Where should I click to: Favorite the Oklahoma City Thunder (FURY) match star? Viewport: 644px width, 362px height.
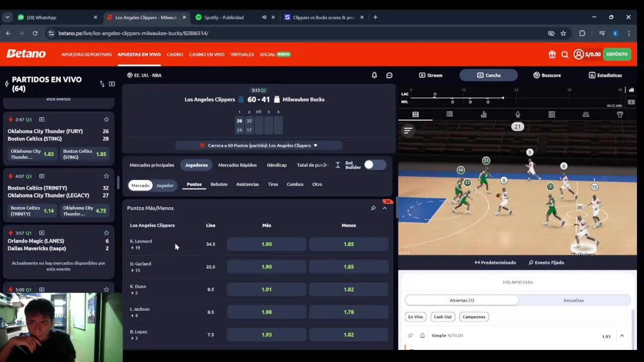pos(106,120)
